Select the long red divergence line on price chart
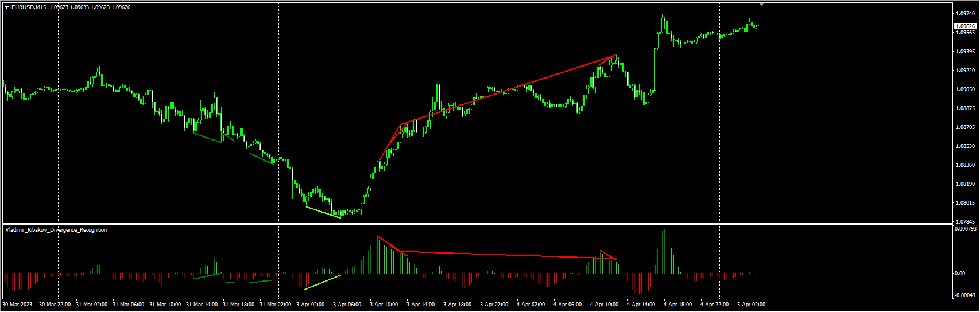980x312 pixels. (x=508, y=89)
